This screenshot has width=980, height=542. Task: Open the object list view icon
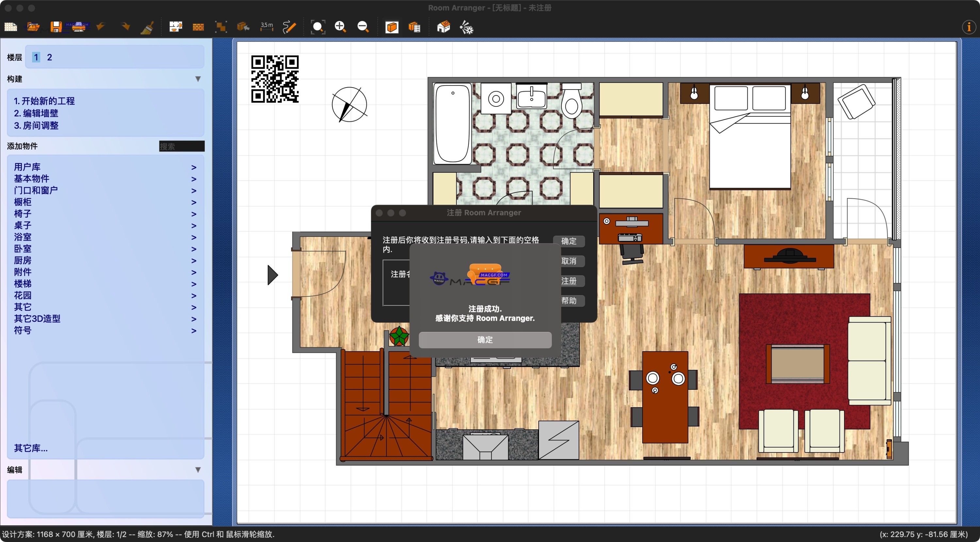(414, 26)
